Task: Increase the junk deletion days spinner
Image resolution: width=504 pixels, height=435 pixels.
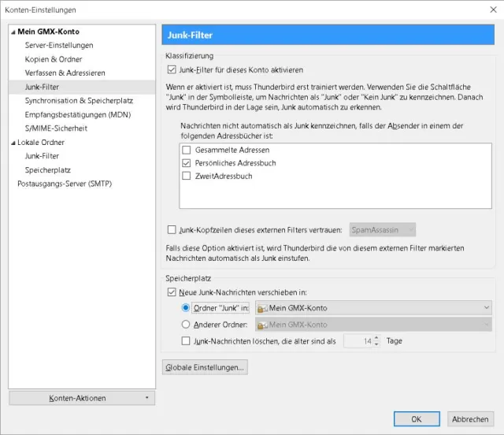Action: pyautogui.click(x=376, y=338)
